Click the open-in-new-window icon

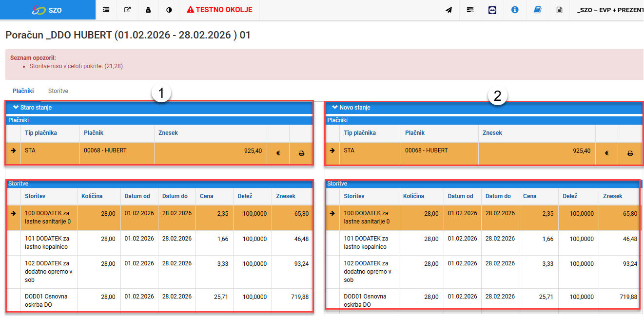[x=127, y=10]
